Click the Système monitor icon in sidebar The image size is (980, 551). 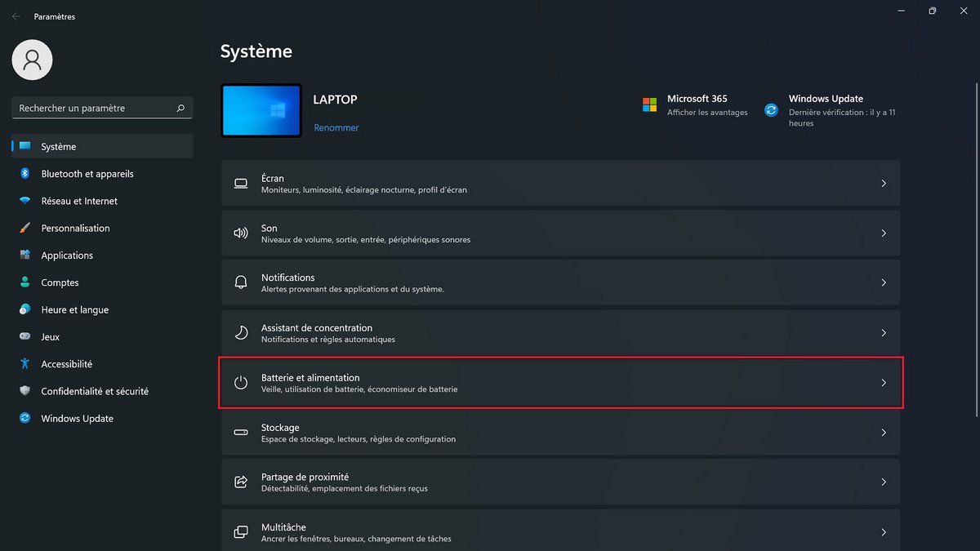click(x=24, y=147)
